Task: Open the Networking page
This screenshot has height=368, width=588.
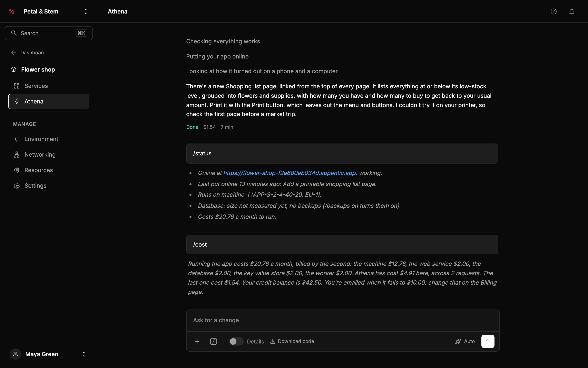Action: 49,155
